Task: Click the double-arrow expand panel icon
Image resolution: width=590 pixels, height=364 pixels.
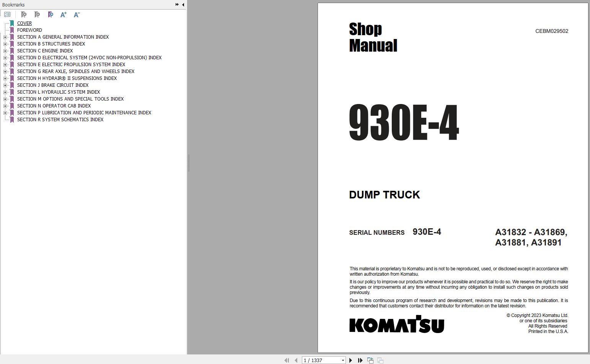Action: tap(177, 5)
